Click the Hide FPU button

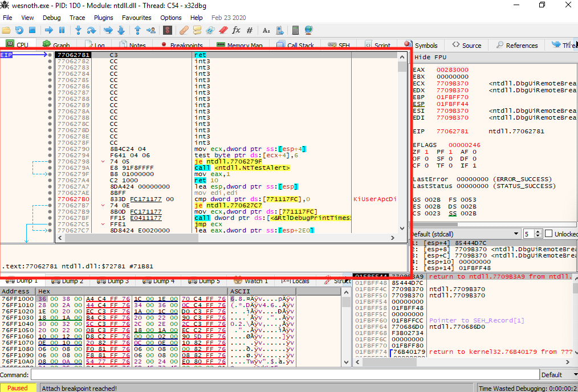click(x=430, y=58)
